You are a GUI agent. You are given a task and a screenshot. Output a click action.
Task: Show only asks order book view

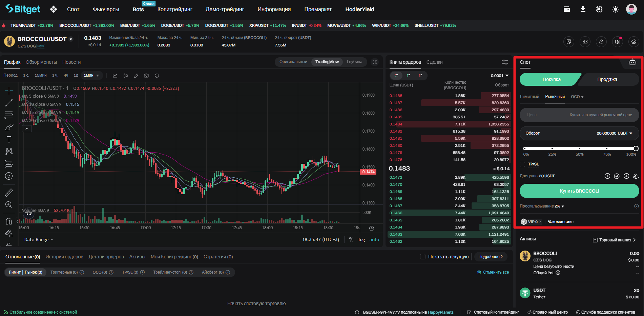(x=421, y=76)
